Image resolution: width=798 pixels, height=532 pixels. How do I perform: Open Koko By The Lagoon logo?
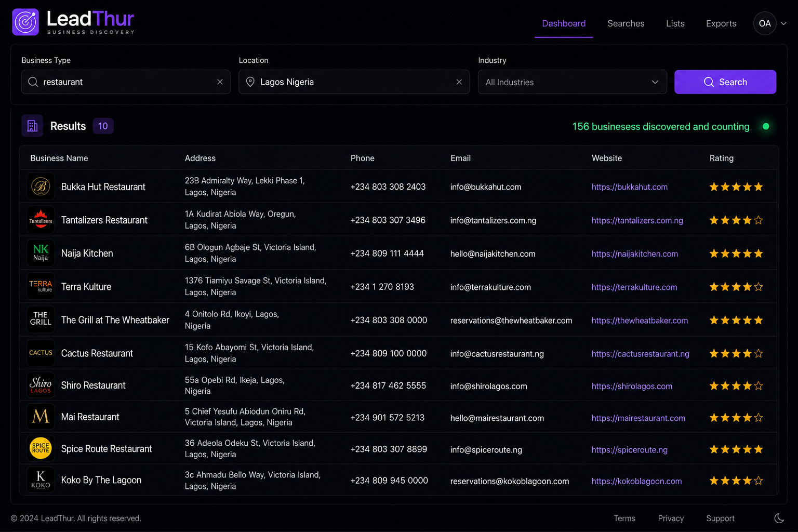pyautogui.click(x=41, y=480)
